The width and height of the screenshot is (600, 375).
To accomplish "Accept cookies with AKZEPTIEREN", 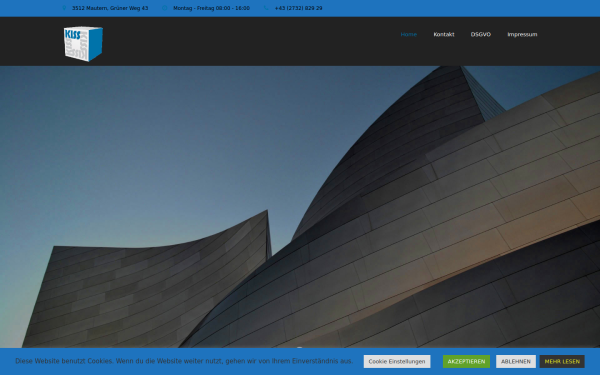I will [x=466, y=362].
